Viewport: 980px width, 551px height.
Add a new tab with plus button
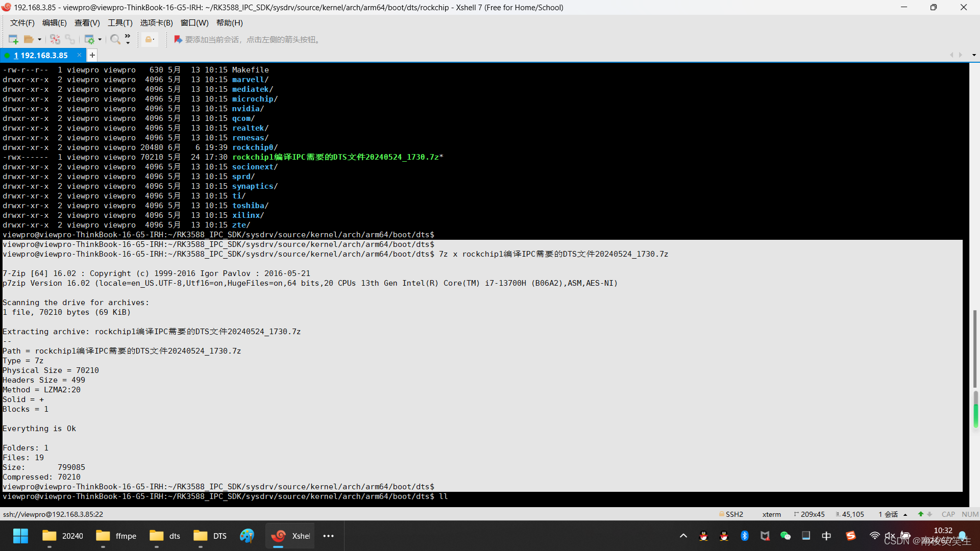click(x=92, y=55)
